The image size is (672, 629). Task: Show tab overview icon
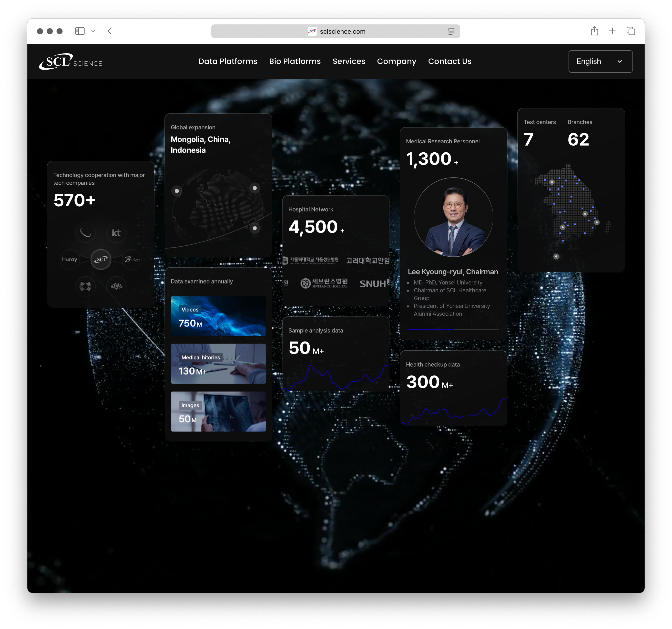pyautogui.click(x=631, y=31)
